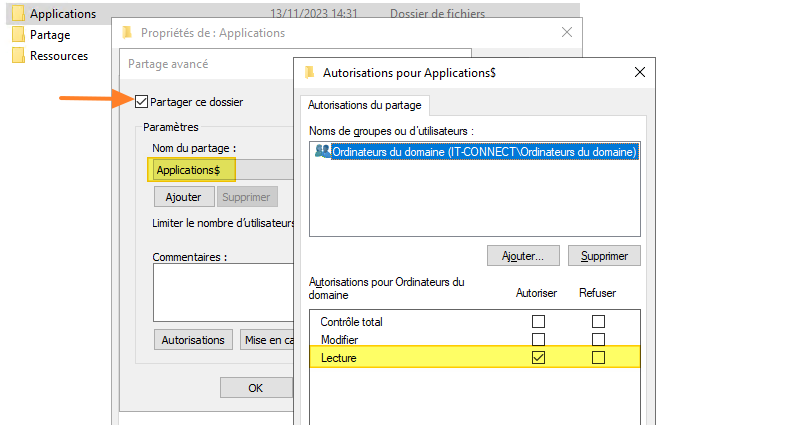The height and width of the screenshot is (425, 800).
Task: Check Refuser for Lecture
Action: 598,358
